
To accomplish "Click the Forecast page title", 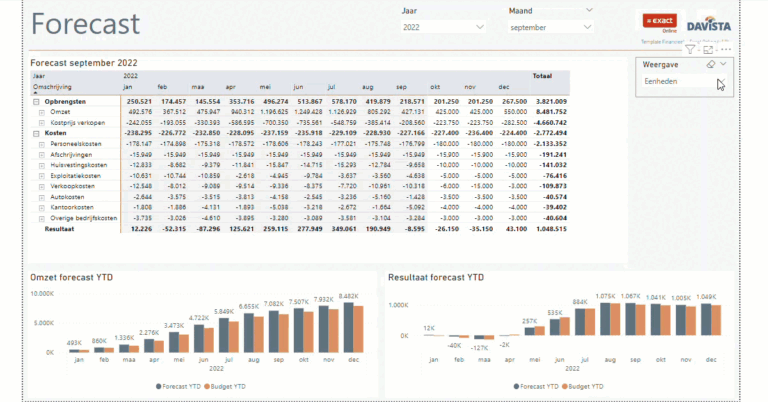I will click(x=85, y=24).
